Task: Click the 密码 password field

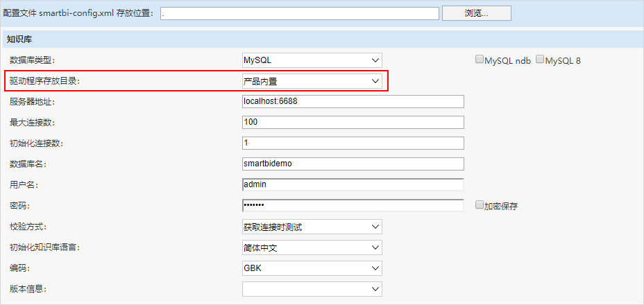Action: (x=353, y=205)
